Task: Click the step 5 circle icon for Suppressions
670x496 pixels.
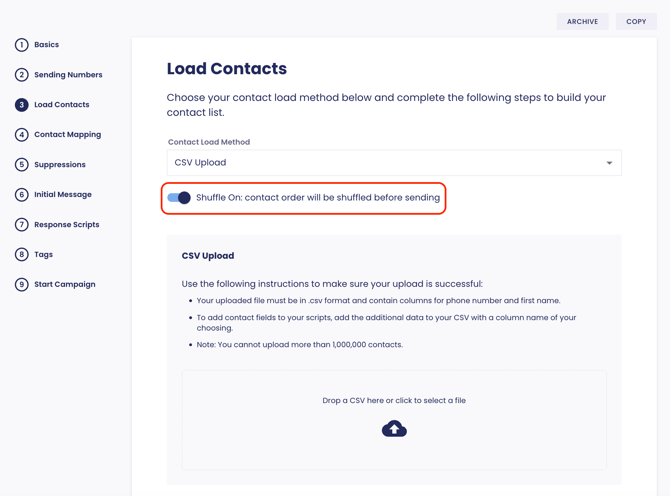Action: point(21,164)
